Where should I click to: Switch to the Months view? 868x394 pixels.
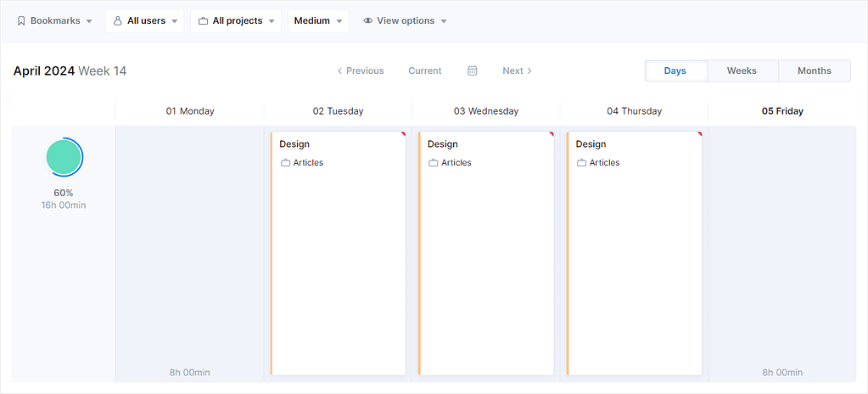[815, 71]
